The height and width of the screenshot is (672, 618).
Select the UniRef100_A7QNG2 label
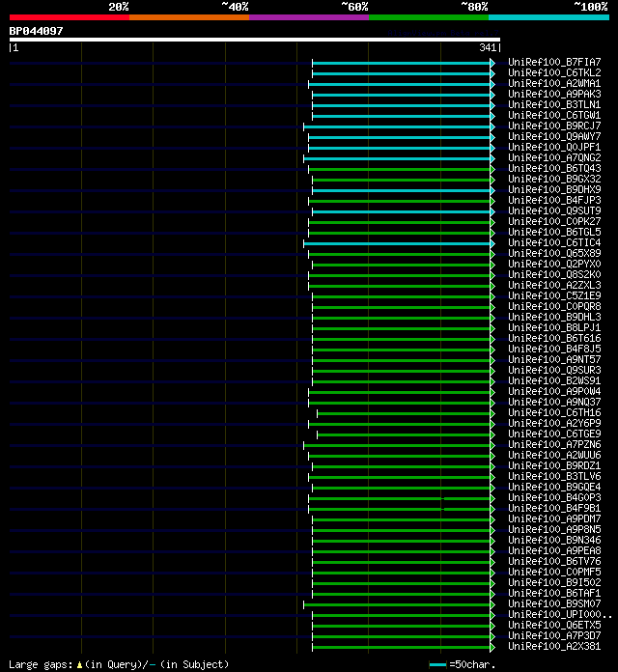554,157
